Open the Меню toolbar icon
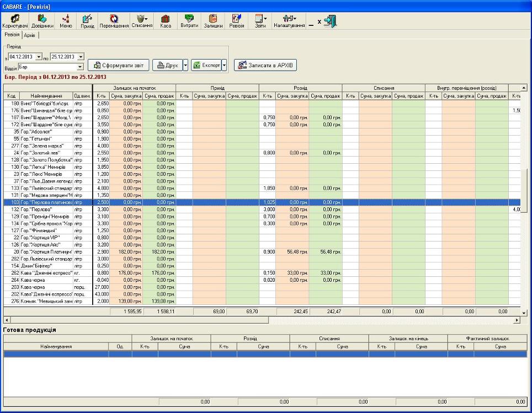Image resolution: width=532 pixels, height=413 pixels. tap(66, 21)
